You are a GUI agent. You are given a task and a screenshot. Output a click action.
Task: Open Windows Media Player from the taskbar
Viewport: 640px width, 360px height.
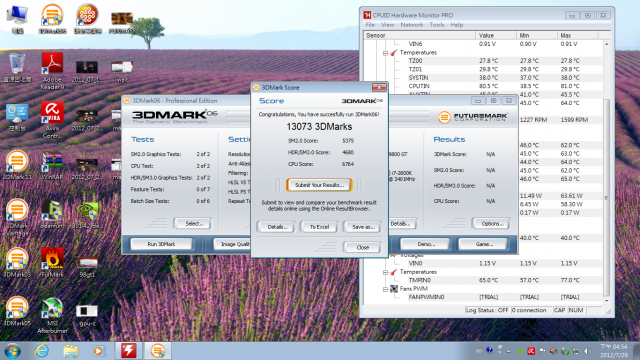tap(98, 351)
